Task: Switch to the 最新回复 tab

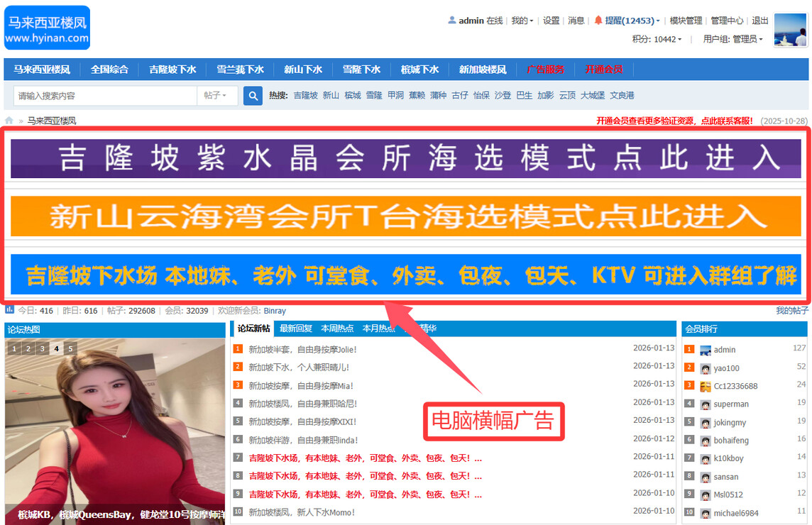Action: point(295,328)
